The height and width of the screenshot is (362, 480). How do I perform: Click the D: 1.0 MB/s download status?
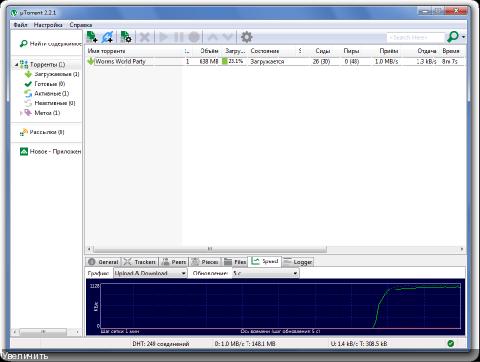[245, 344]
